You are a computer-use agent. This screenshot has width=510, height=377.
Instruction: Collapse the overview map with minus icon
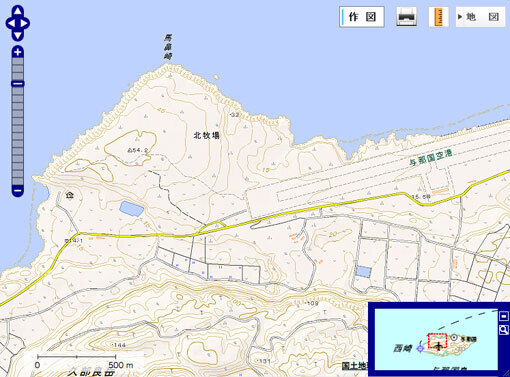click(x=504, y=316)
